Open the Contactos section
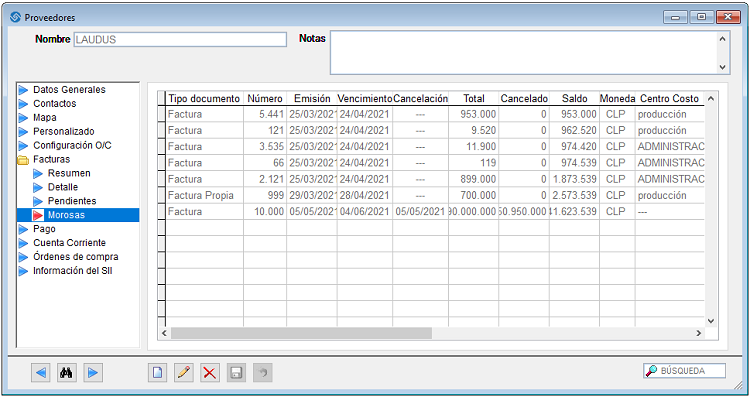This screenshot has width=750, height=397. 55,103
